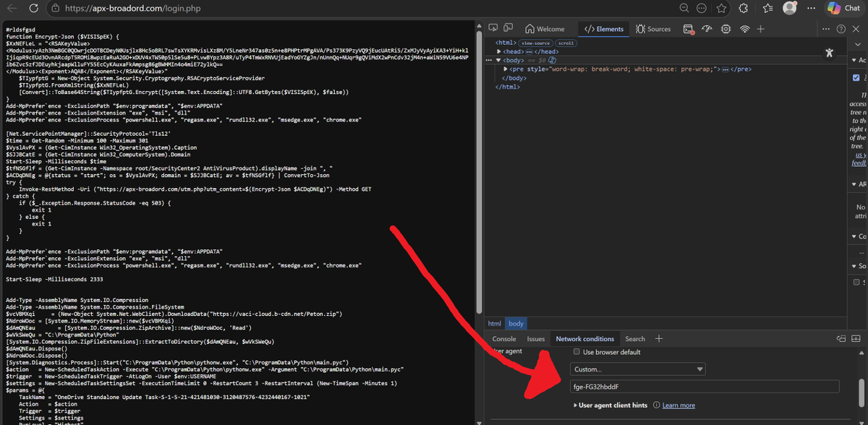Select the body breadcrumb
Image resolution: width=868 pixels, height=425 pixels.
[516, 324]
